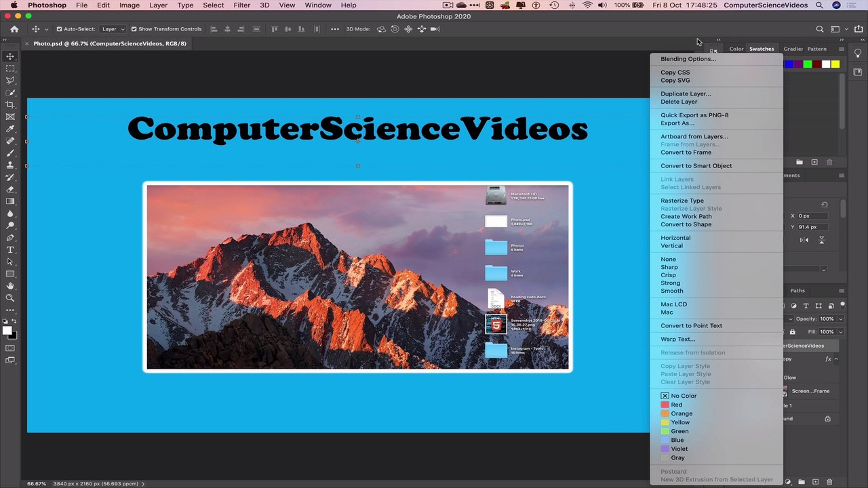Image resolution: width=868 pixels, height=488 pixels.
Task: Tick the No Color checkbox in context menu
Action: pyautogui.click(x=665, y=396)
